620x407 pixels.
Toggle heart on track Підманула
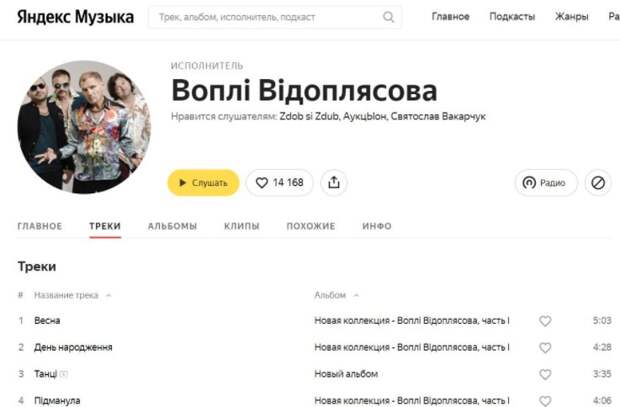(x=545, y=401)
